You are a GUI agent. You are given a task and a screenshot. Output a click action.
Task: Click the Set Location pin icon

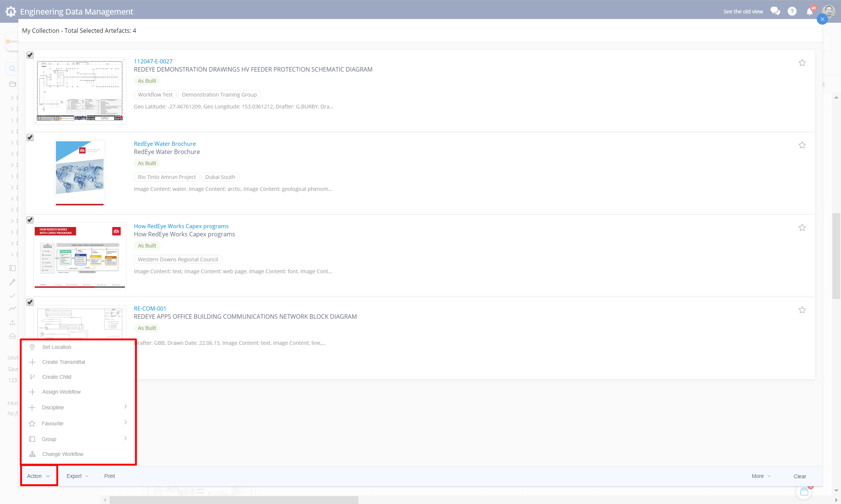pos(32,347)
